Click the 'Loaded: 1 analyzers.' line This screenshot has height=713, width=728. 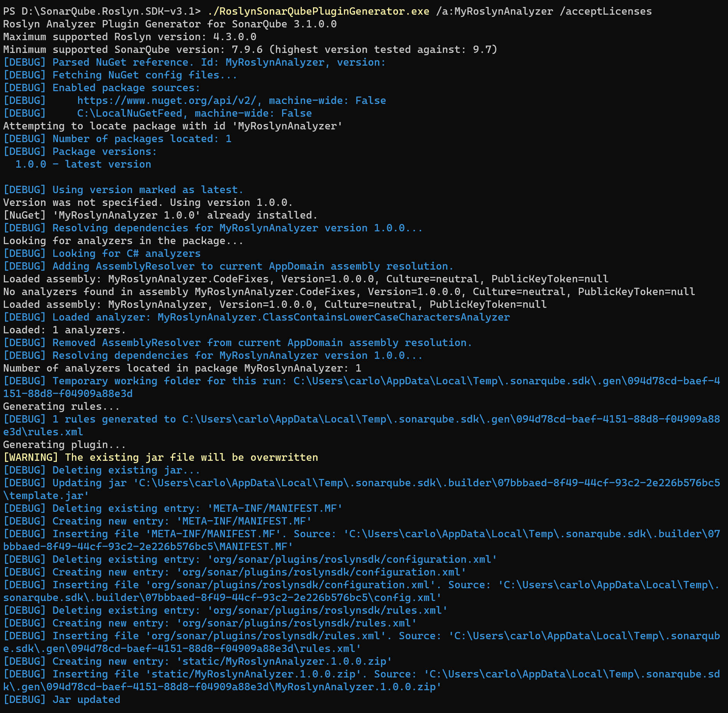coord(65,330)
